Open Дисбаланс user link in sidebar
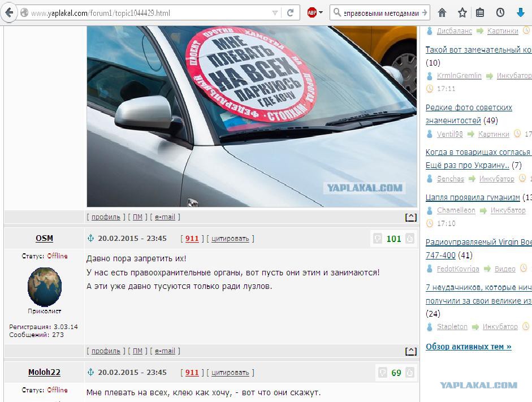The image size is (532, 402). pos(455,31)
